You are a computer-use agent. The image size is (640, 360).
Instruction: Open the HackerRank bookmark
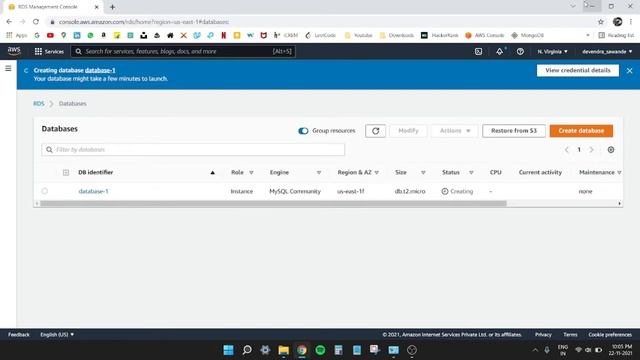tap(440, 36)
